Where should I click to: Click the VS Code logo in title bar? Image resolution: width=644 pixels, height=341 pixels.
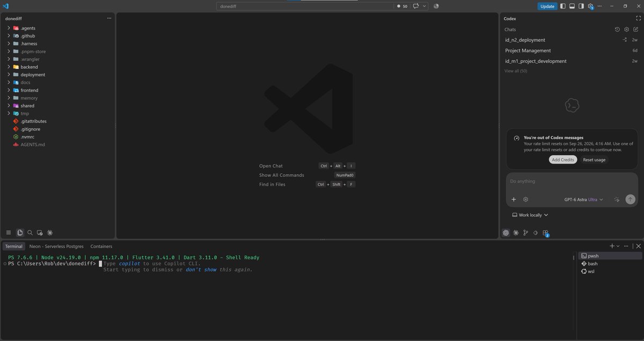[6, 6]
